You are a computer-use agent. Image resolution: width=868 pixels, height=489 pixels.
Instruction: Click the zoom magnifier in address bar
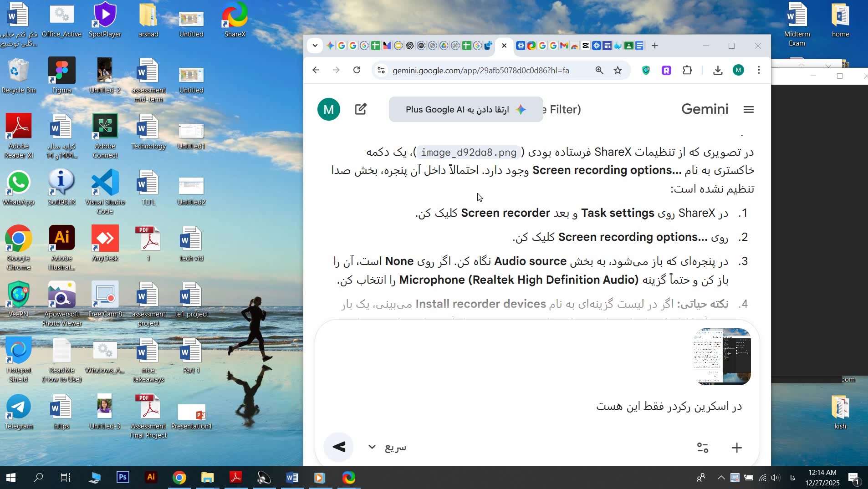pos(599,70)
